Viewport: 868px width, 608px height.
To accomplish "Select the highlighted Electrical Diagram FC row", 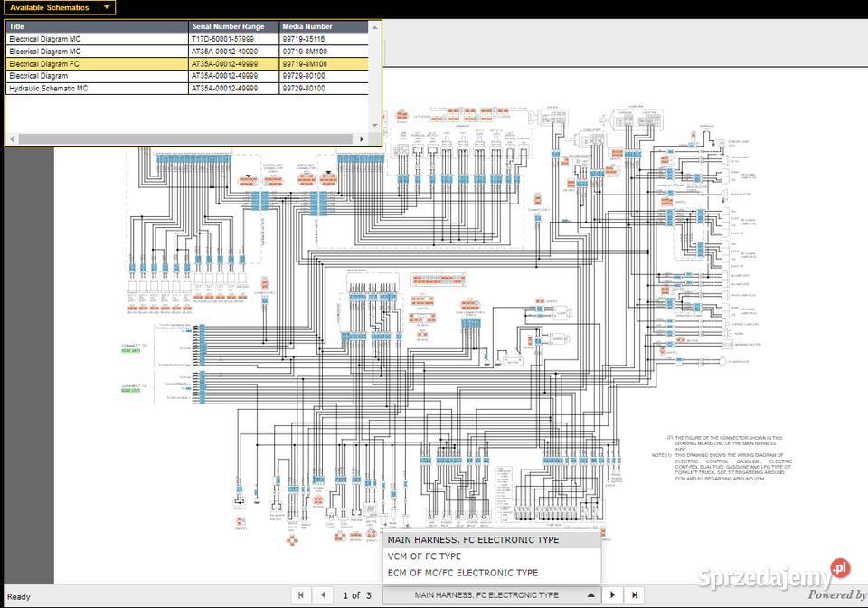I will [45, 64].
